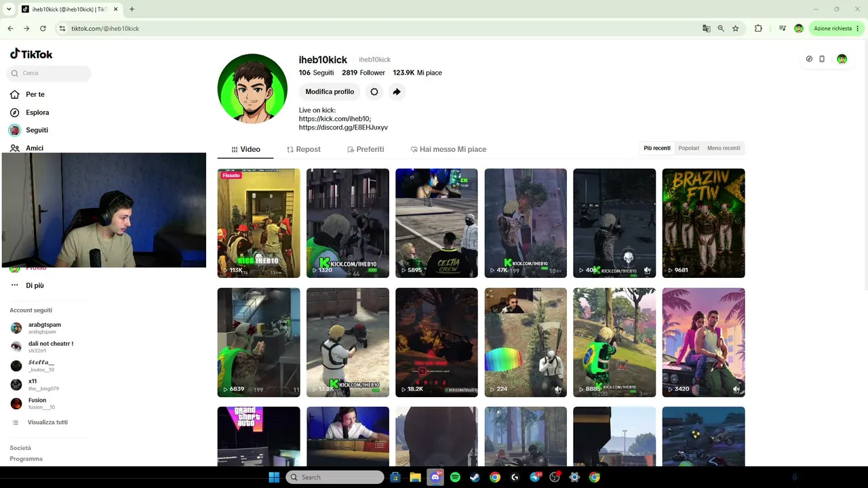The image size is (868, 488).
Task: Open the Windows Start menu
Action: (274, 477)
